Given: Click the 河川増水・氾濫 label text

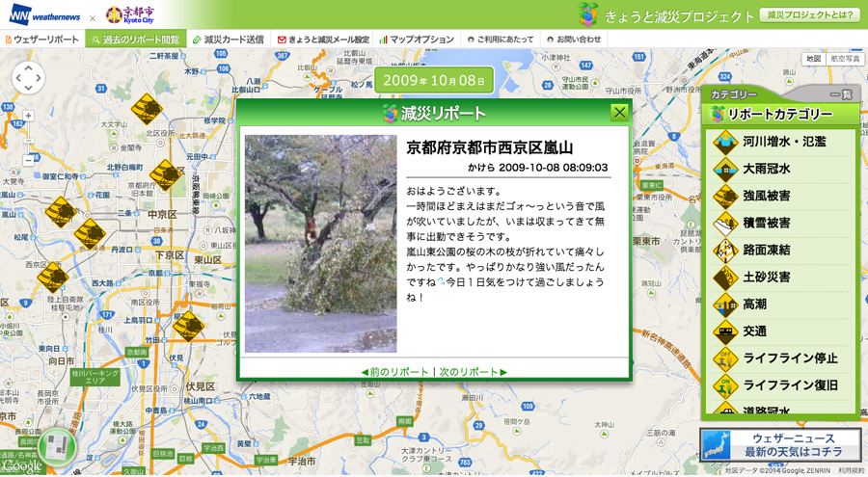Looking at the screenshot, I should tap(784, 143).
